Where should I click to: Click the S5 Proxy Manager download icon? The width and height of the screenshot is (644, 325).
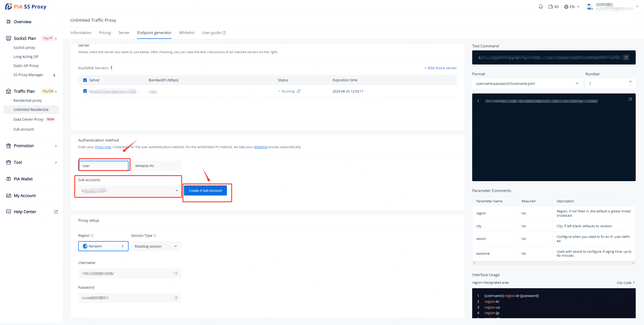[54, 75]
